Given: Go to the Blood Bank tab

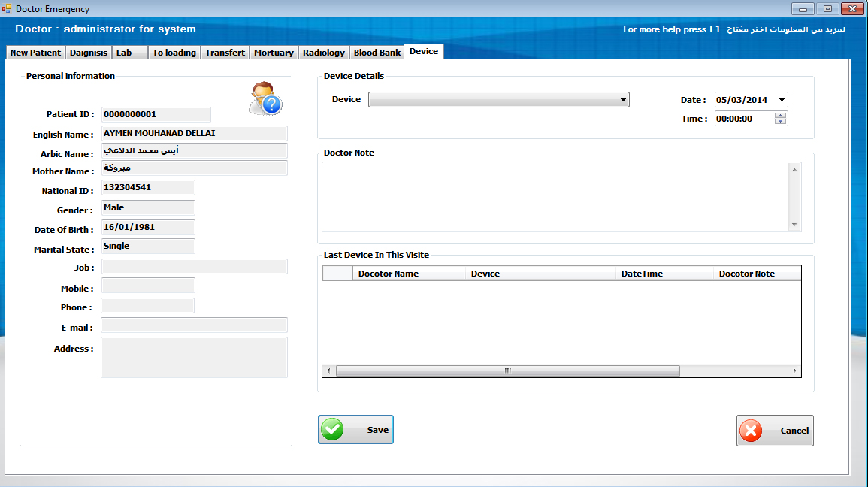Looking at the screenshot, I should pos(377,53).
